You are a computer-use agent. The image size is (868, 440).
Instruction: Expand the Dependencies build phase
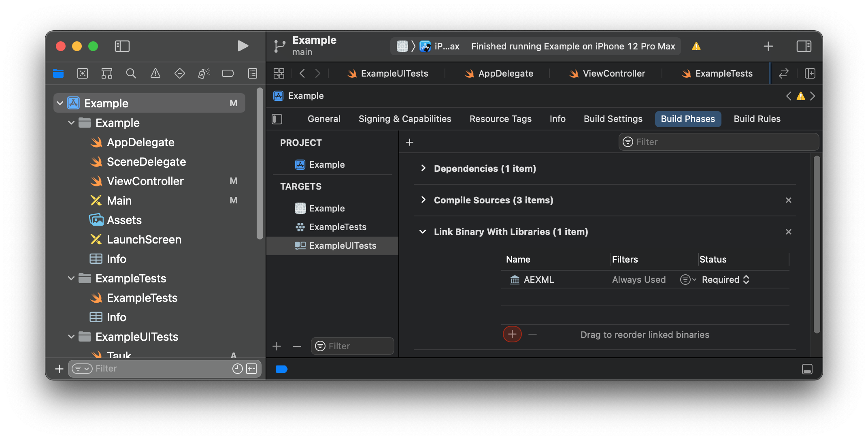click(x=423, y=168)
